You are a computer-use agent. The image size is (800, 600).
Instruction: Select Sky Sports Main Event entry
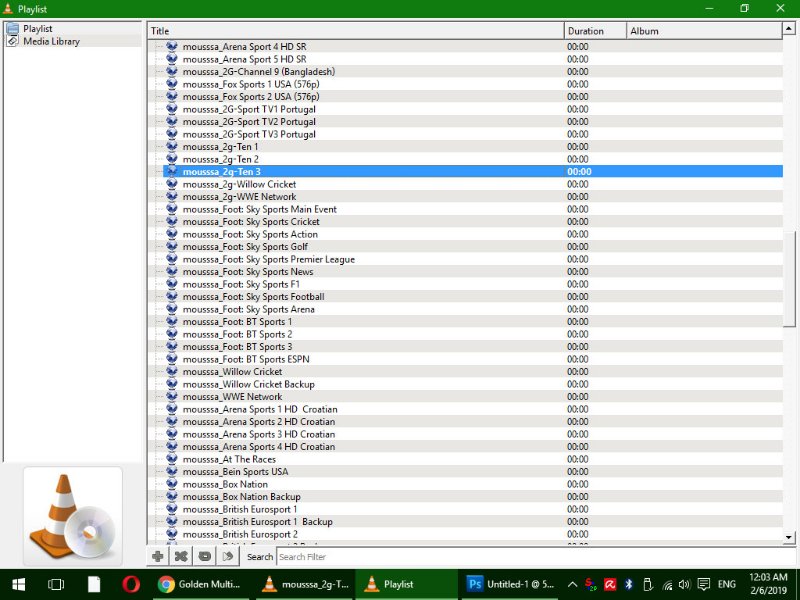[x=260, y=209]
